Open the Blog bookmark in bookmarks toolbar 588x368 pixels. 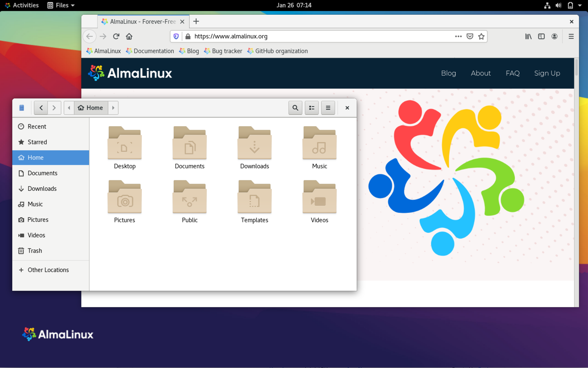point(189,51)
